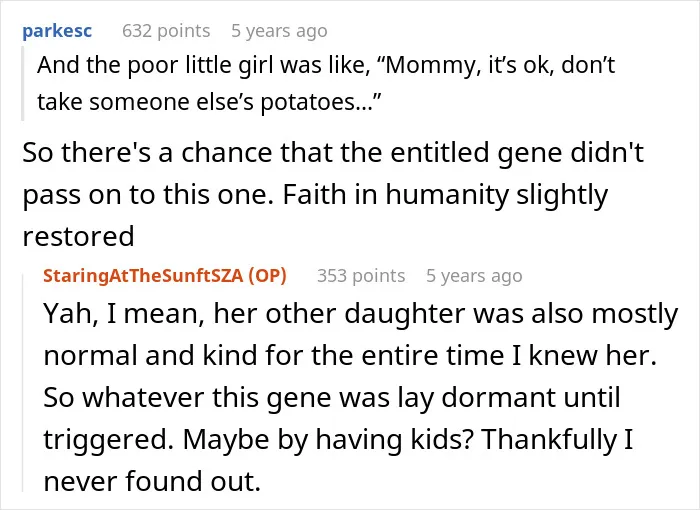Click the quoted line "take someone else's potatoes"
This screenshot has height=510, width=700.
[209, 102]
